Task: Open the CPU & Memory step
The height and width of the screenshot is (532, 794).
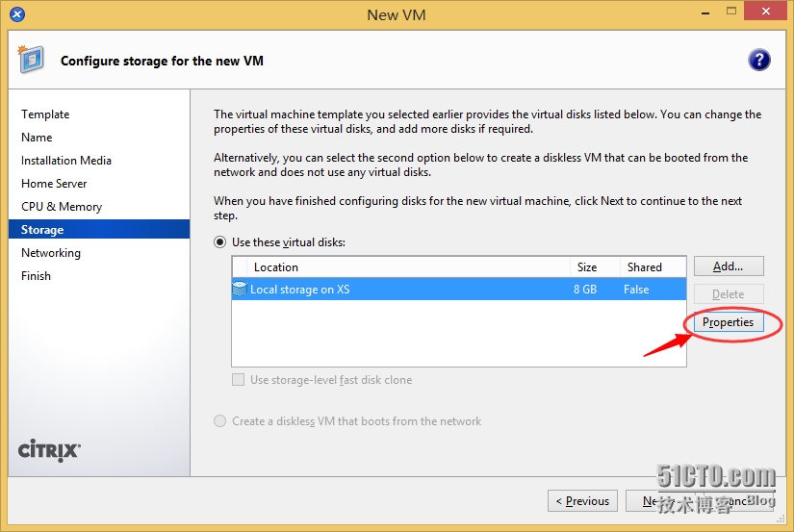Action: 62,207
